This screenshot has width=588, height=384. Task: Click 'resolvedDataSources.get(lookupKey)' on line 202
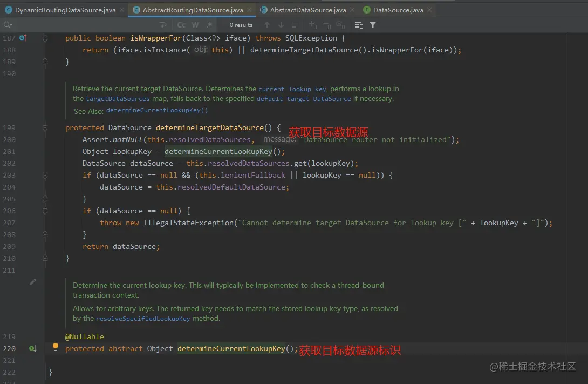coord(281,163)
